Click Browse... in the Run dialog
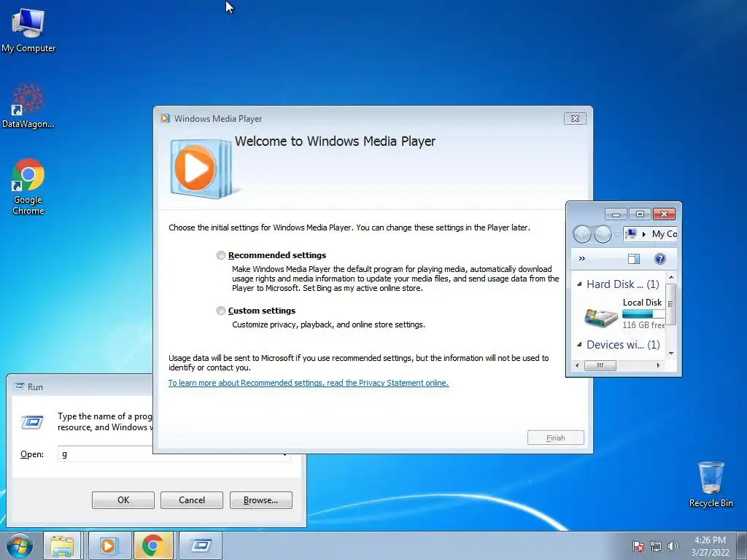Viewport: 747px width, 560px height. tap(260, 500)
